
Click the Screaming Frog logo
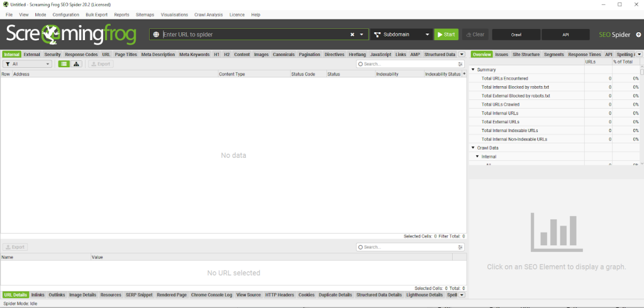click(x=71, y=35)
